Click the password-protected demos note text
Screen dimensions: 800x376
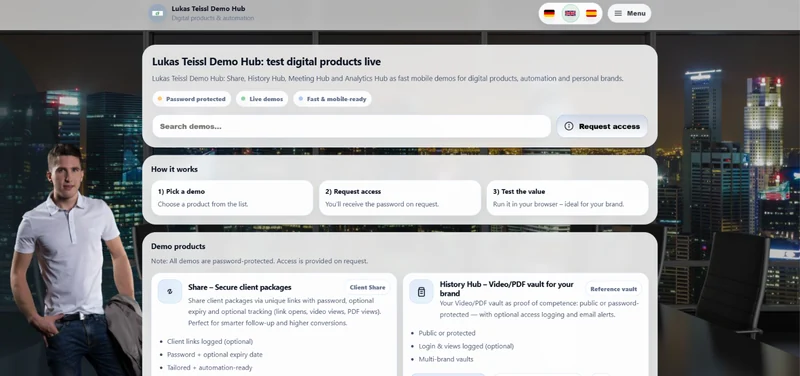260,261
